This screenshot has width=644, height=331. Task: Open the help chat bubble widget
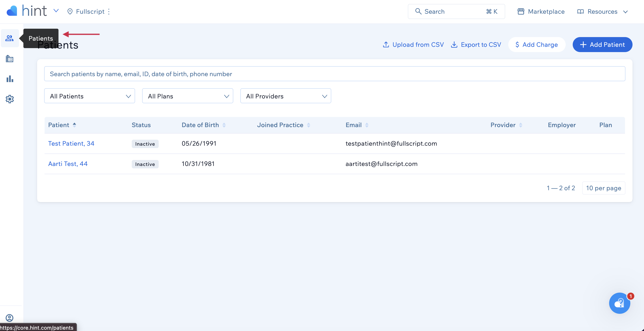(x=619, y=303)
